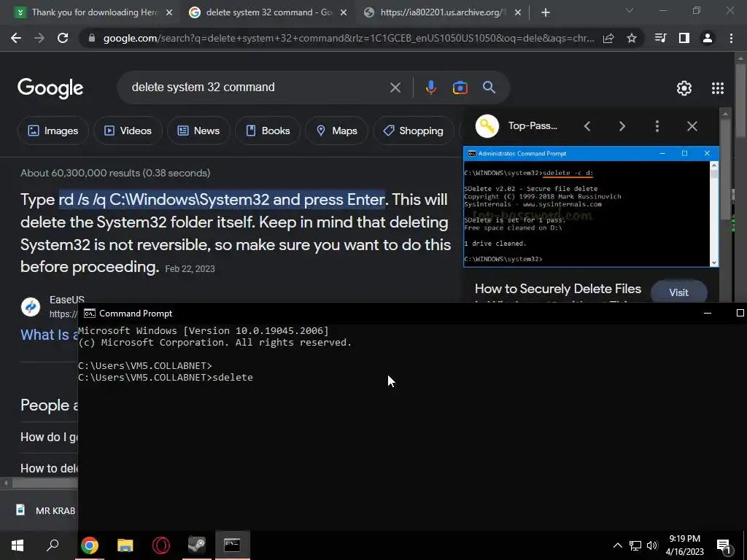Image resolution: width=747 pixels, height=560 pixels.
Task: Filter results by Shopping
Action: click(x=413, y=131)
